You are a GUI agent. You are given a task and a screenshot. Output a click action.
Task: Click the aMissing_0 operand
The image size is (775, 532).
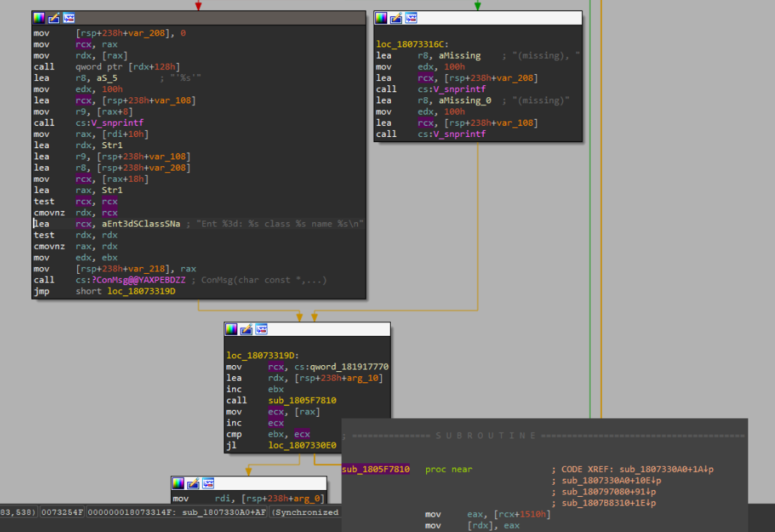click(x=464, y=101)
